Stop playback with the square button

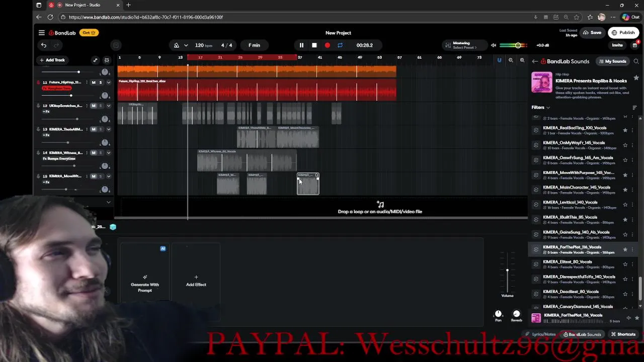point(314,45)
